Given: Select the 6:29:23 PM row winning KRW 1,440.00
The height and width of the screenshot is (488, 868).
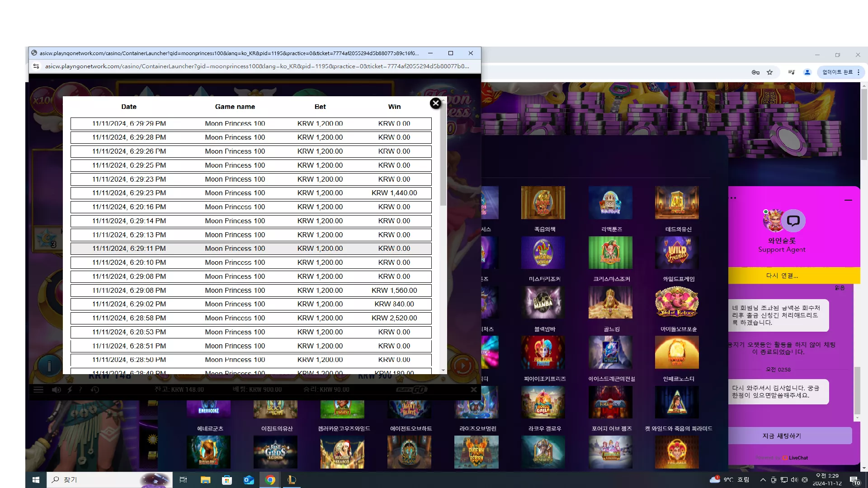Looking at the screenshot, I should (x=251, y=193).
